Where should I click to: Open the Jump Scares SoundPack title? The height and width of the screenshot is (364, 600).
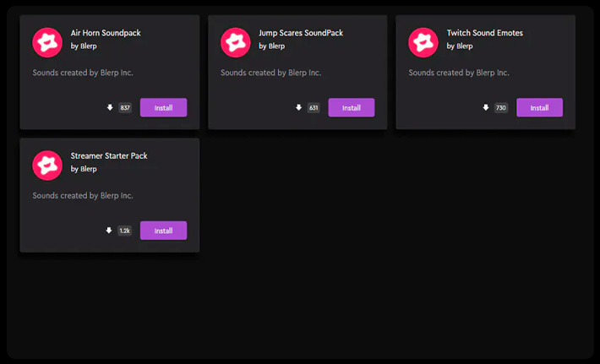(x=301, y=33)
